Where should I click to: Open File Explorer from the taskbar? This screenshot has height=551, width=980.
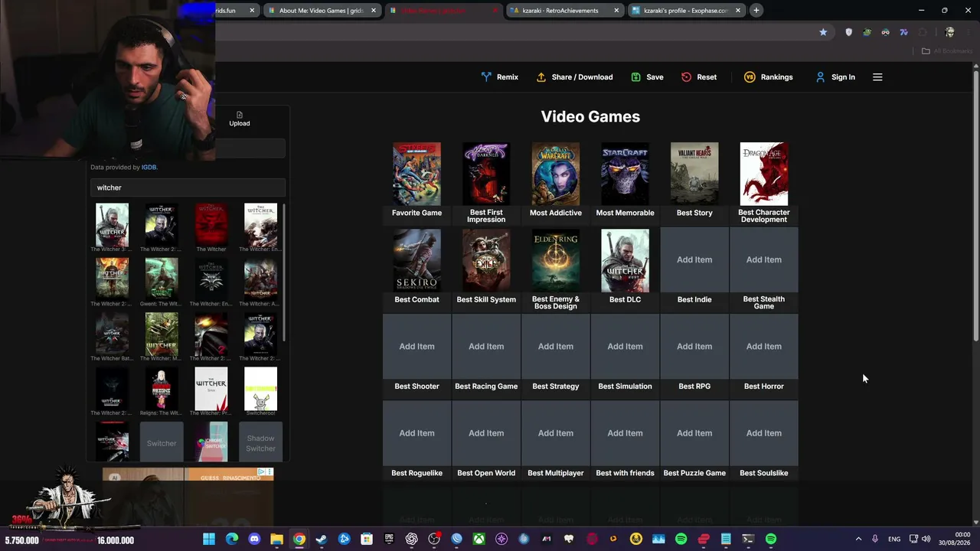tap(276, 540)
